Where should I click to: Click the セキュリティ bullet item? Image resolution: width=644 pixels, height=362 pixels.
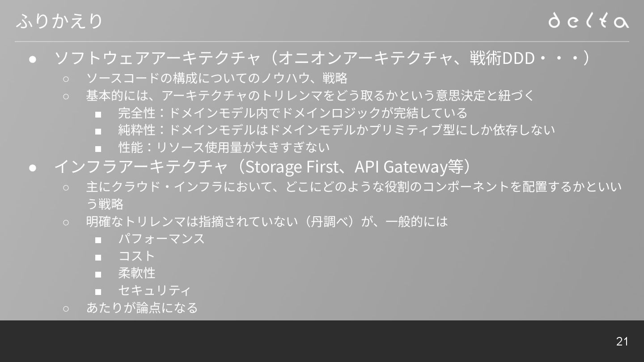click(154, 290)
